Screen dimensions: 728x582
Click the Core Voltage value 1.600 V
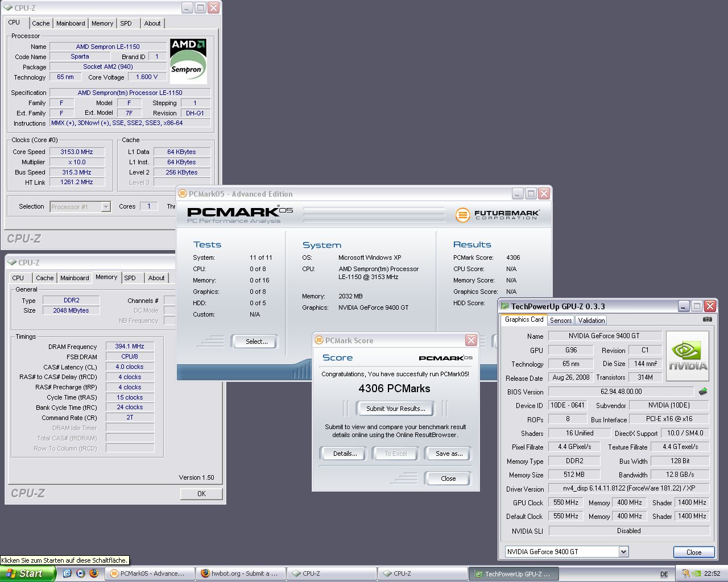147,77
